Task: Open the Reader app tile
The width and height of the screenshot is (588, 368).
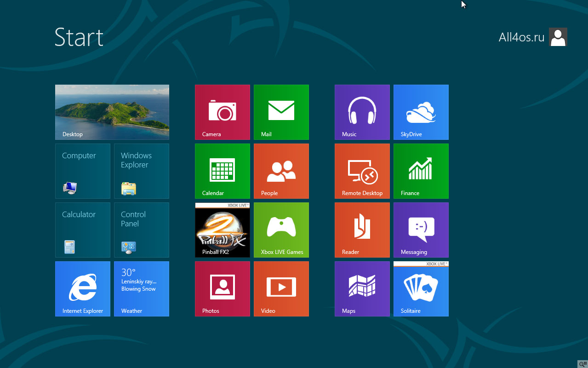Action: tap(362, 230)
